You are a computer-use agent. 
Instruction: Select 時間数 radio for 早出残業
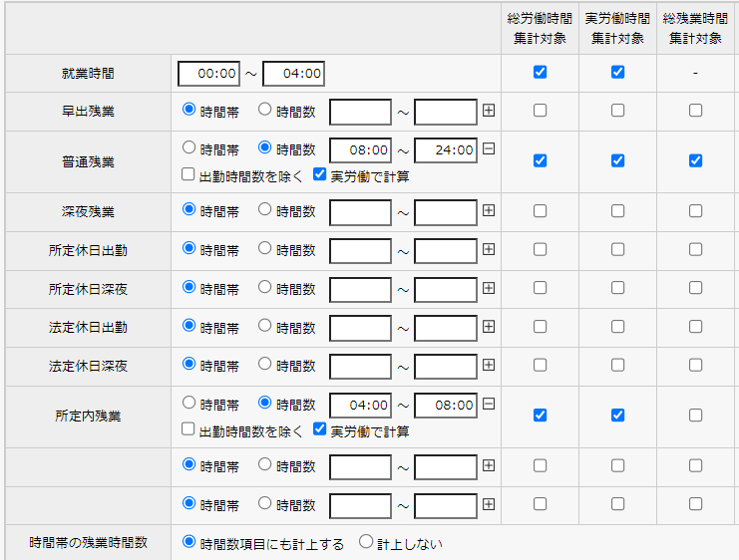(265, 110)
